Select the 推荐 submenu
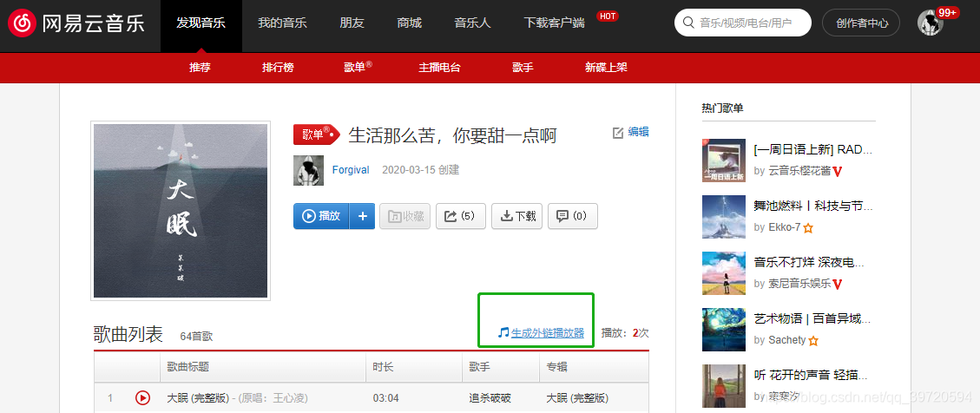Image resolution: width=980 pixels, height=413 pixels. pos(200,68)
